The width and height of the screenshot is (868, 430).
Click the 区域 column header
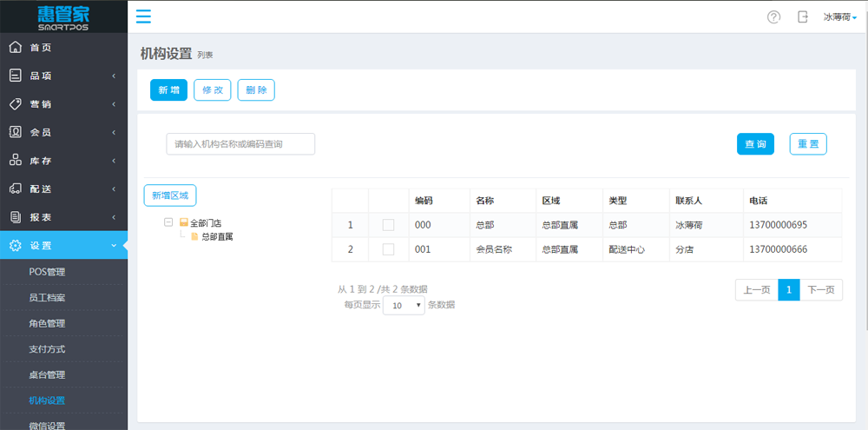[551, 201]
